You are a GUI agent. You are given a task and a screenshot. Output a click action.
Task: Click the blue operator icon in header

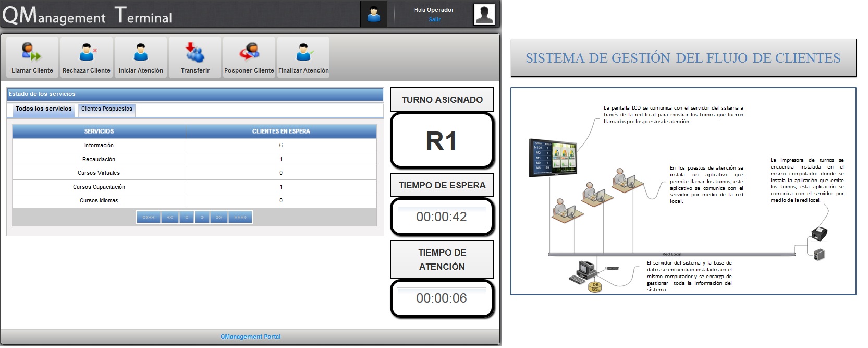pos(374,14)
